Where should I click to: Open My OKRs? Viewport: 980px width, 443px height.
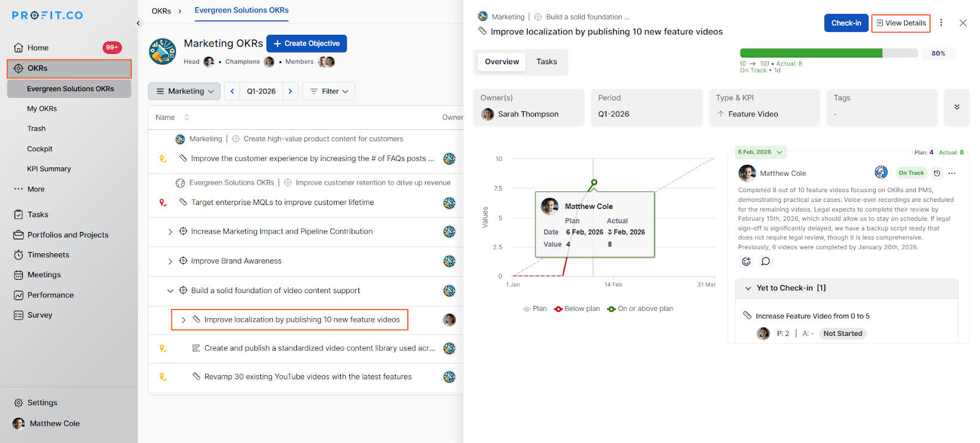[42, 109]
